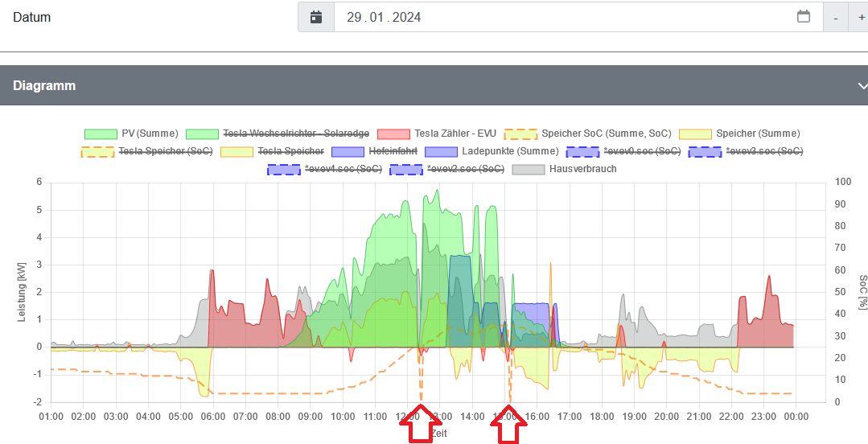Viewport: 868px width, 444px height.
Task: Click the red EVU peak near 23:00
Action: tap(770, 277)
